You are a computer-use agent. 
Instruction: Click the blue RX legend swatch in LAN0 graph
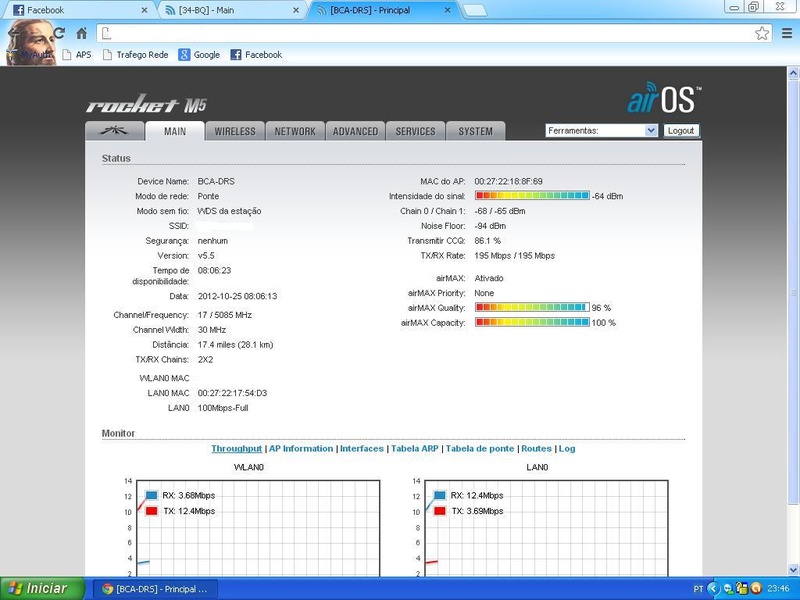440,495
